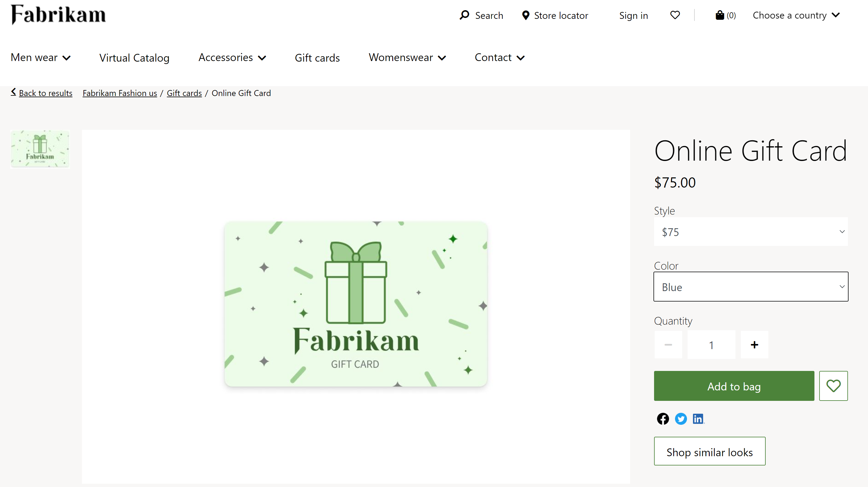Click Add to bag button
The image size is (868, 487).
pos(734,386)
